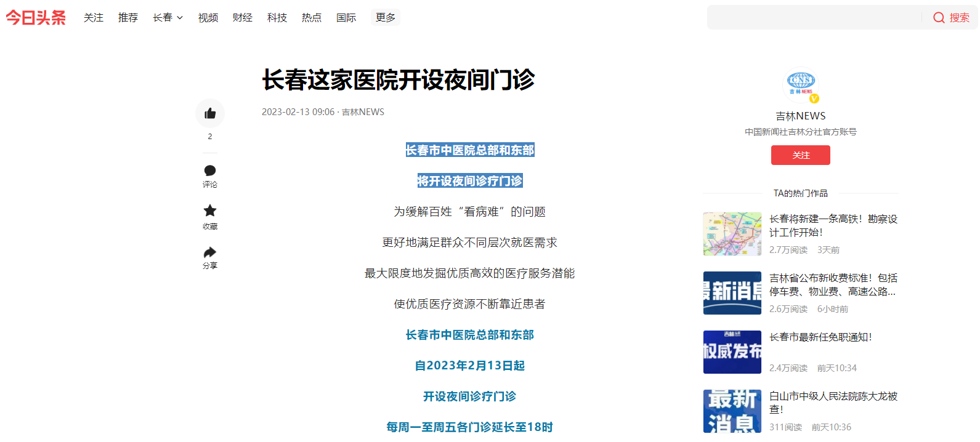Viewport: 980px width, 442px height.
Task: Go to the 视频 channel
Action: (x=208, y=18)
